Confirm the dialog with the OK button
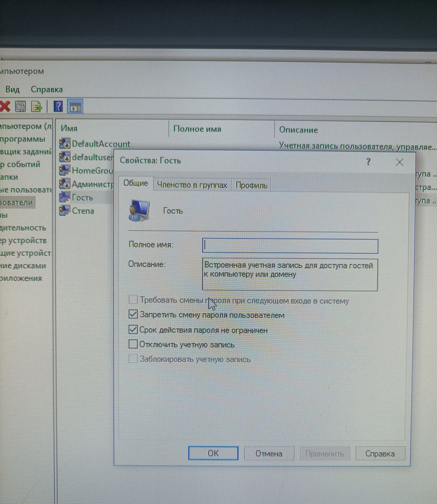The height and width of the screenshot is (504, 437). 213,453
